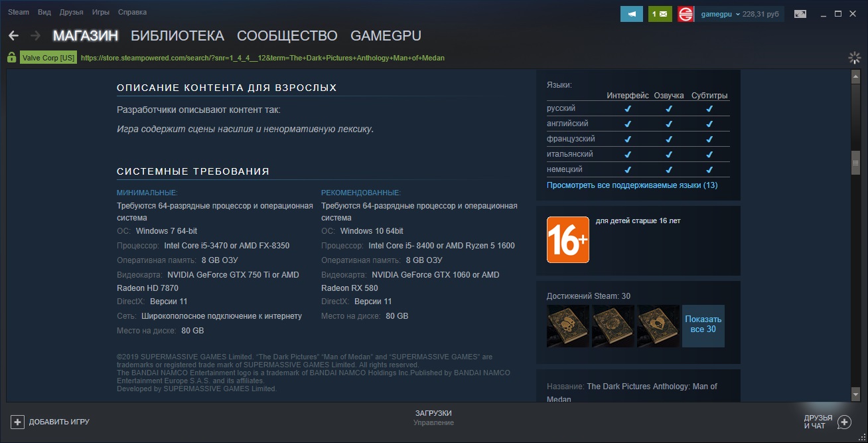
Task: Go forward with the right arrow button
Action: [36, 35]
